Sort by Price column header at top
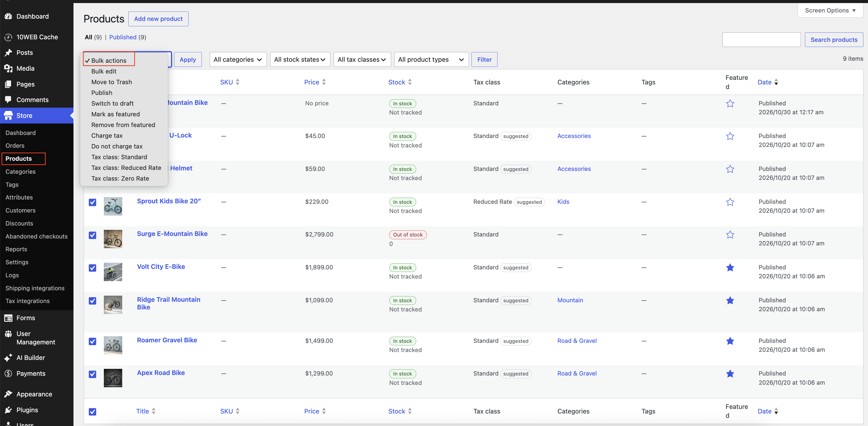This screenshot has height=426, width=868. click(x=315, y=82)
